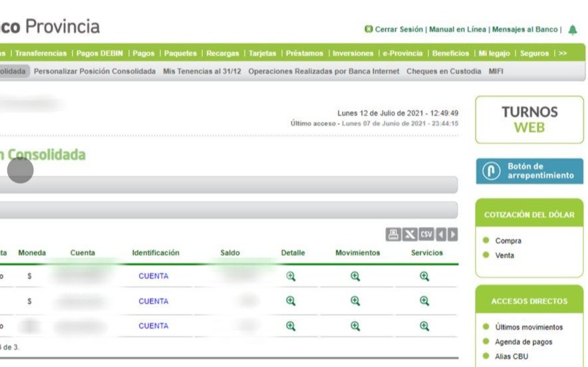Viewport: 588px width, 367px height.
Task: Select MIFI submenu item
Action: click(496, 71)
